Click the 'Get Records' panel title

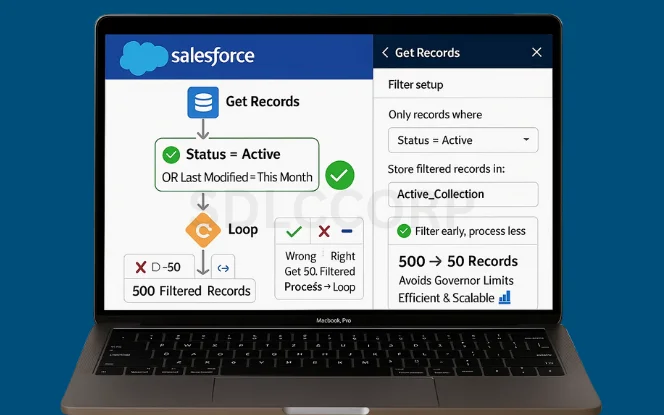(x=427, y=53)
